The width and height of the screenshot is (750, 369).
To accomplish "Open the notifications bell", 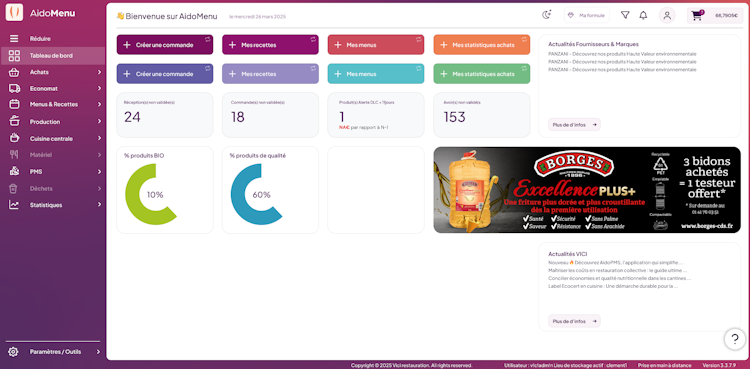I will click(643, 15).
